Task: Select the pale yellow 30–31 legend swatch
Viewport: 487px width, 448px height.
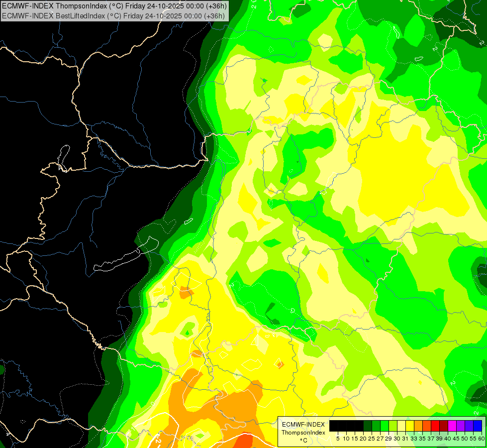Action: point(401,426)
